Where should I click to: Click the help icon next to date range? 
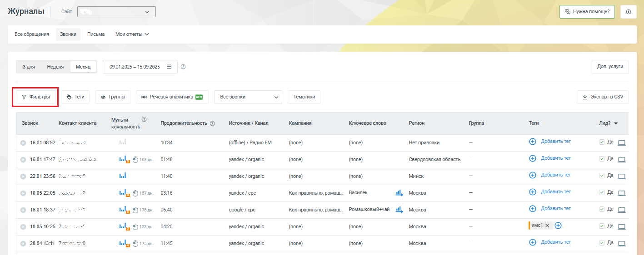click(x=183, y=67)
